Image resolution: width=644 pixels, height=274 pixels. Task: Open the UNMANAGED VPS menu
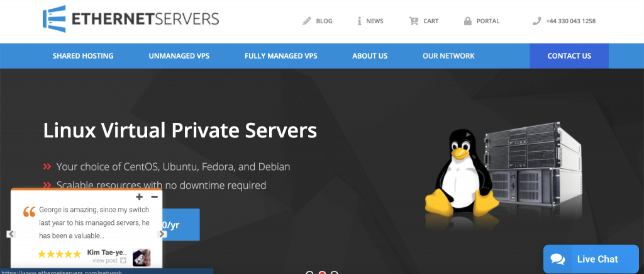point(179,56)
